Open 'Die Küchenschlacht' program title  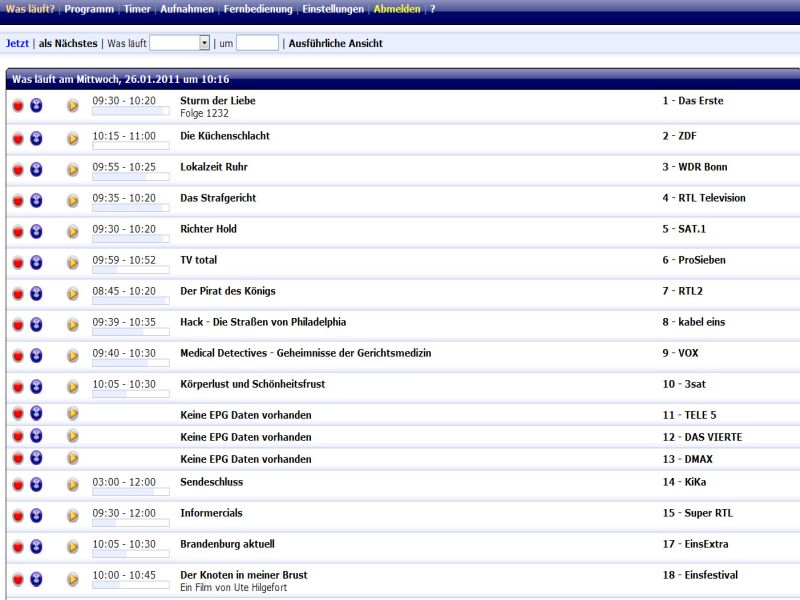[x=225, y=136]
